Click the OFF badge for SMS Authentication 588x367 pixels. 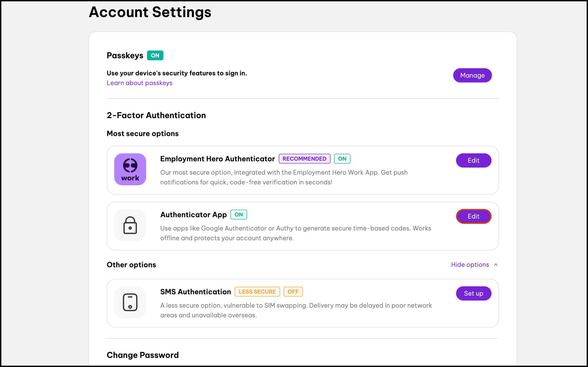pos(293,292)
